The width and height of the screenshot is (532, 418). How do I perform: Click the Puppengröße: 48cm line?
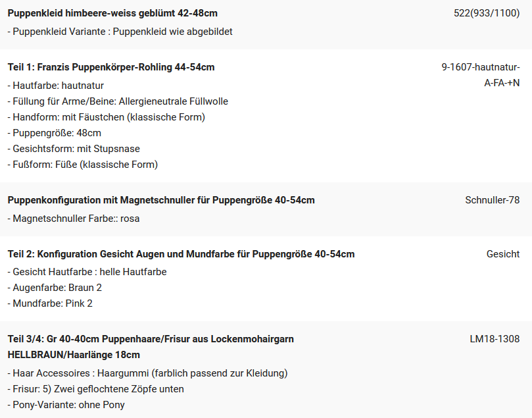(x=55, y=133)
